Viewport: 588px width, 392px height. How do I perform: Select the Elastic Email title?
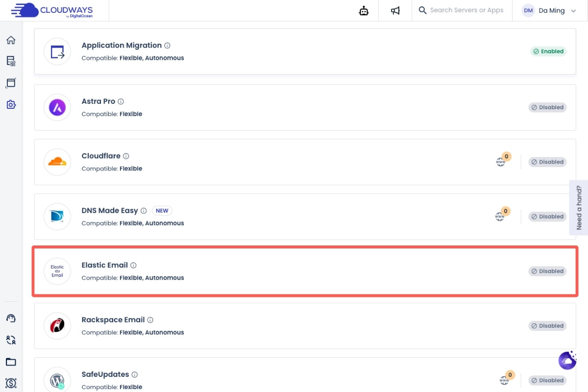tap(105, 265)
